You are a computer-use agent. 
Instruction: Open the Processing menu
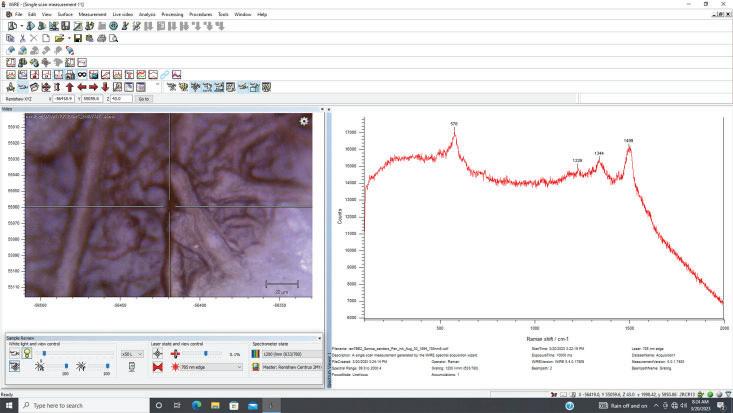coord(172,14)
